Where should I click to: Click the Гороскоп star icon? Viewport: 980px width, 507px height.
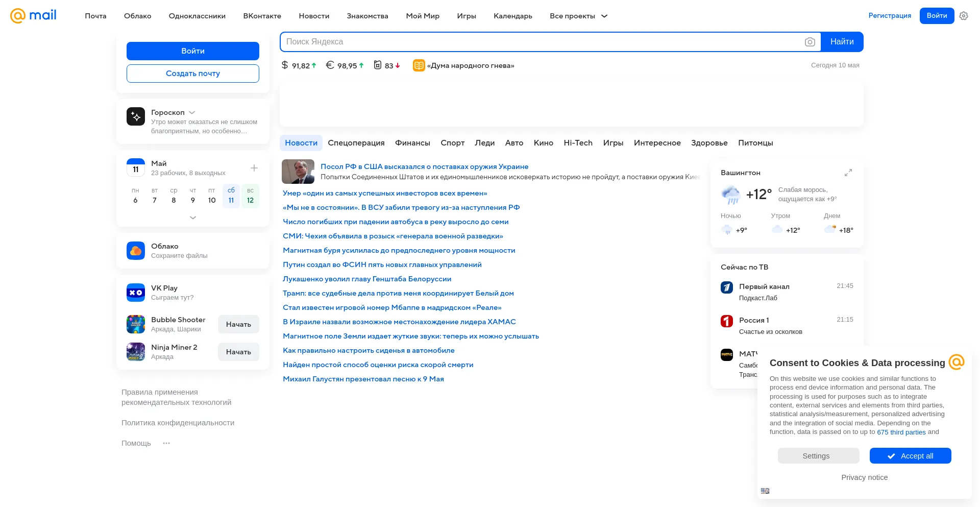[x=136, y=117]
